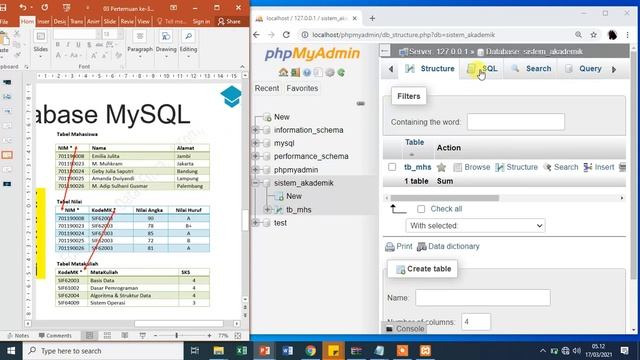Expand the information_schema database node
Image resolution: width=640 pixels, height=360 pixels.
[x=256, y=130]
